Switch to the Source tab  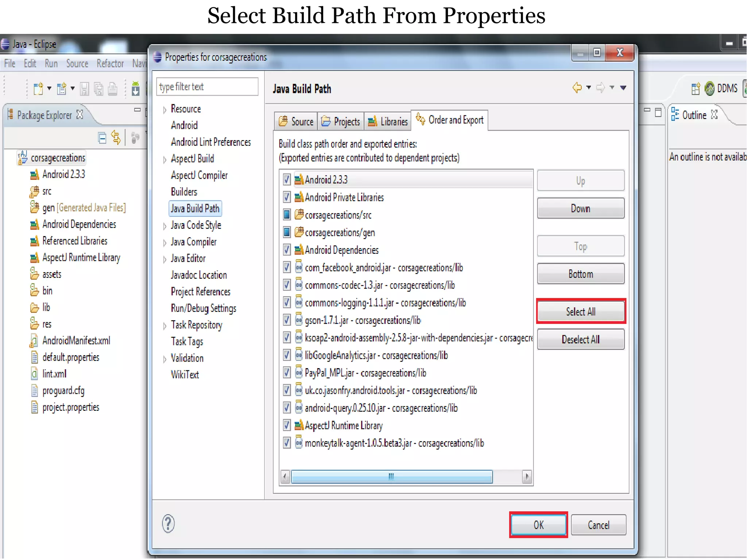[296, 121]
